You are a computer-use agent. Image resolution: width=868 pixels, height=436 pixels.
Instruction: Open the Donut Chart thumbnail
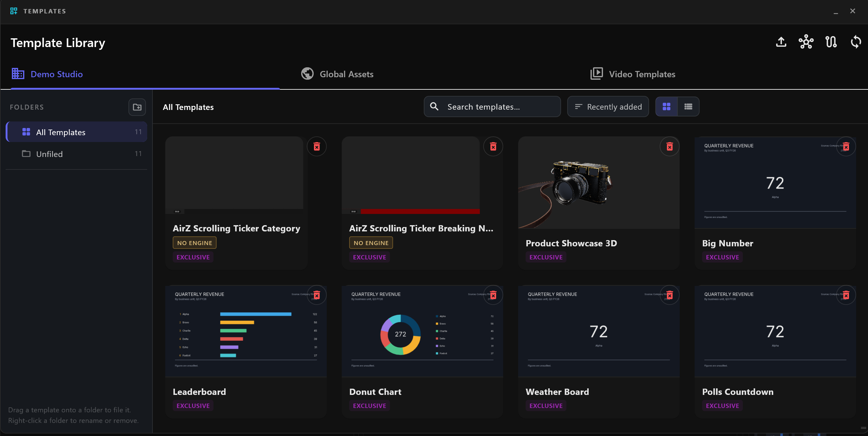[422, 331]
